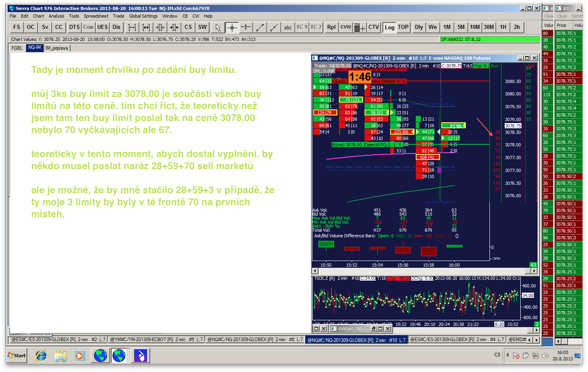Click the DTS toolbar button
The image size is (588, 372).
tap(74, 27)
